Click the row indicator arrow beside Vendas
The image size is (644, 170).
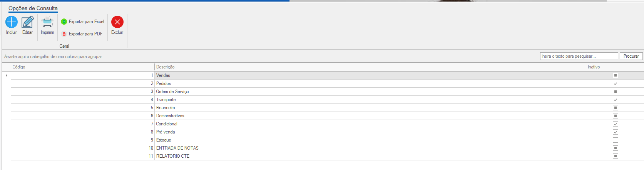[x=7, y=75]
